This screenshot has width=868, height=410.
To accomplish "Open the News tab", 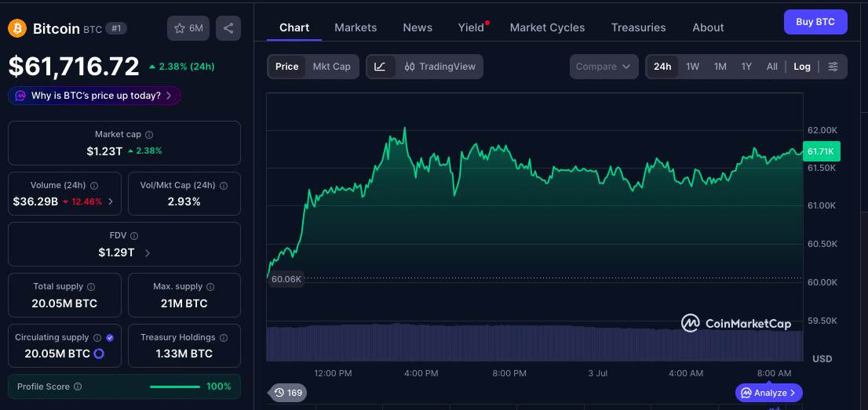I will 418,27.
